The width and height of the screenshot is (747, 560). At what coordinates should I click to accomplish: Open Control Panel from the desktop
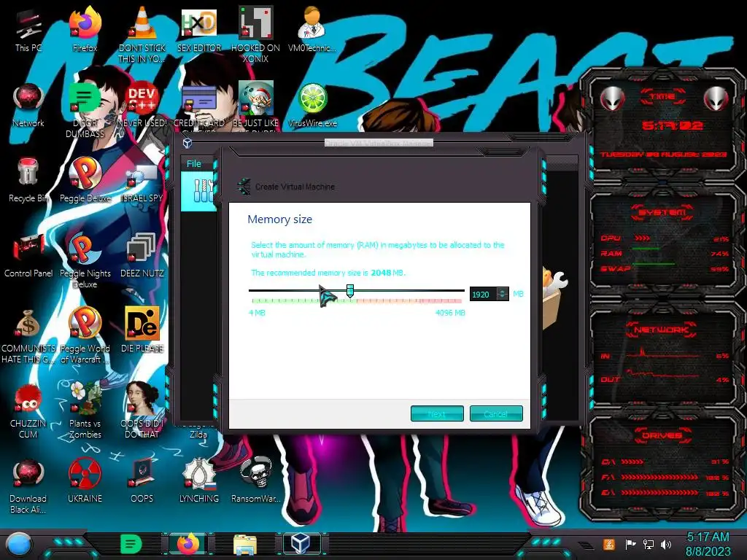click(28, 255)
